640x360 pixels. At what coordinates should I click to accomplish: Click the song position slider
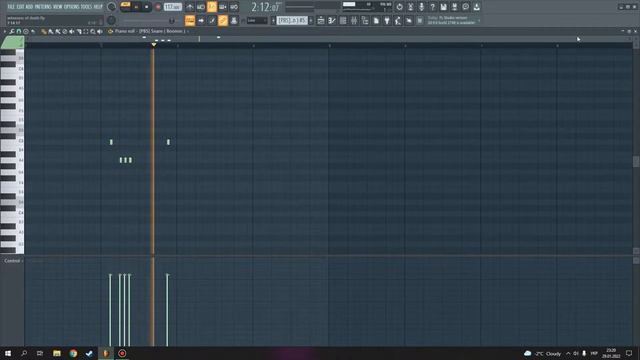pos(149,20)
